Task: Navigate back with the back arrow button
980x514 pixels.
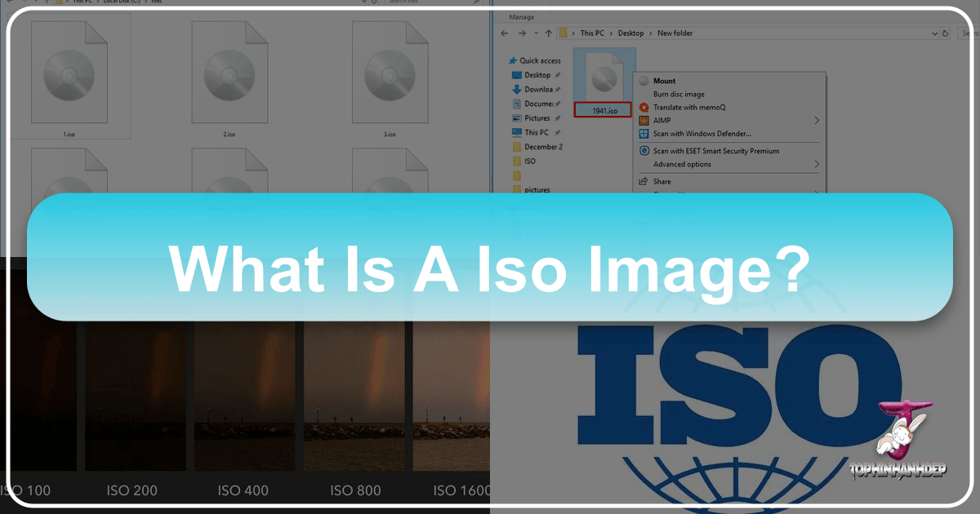Action: (505, 33)
